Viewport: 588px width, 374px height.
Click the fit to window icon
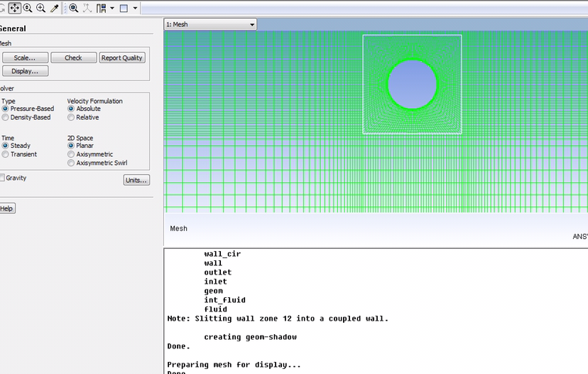coord(73,9)
